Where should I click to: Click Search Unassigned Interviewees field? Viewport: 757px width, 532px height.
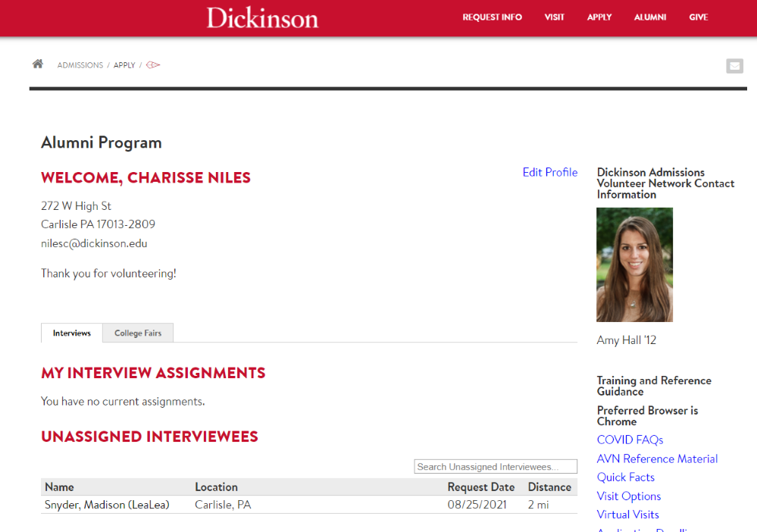tap(496, 466)
